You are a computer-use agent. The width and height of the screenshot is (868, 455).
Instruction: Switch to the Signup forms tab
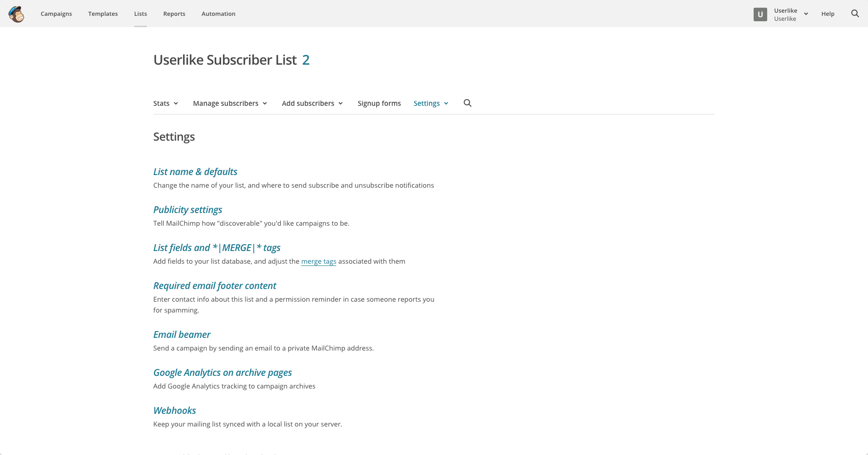click(379, 104)
